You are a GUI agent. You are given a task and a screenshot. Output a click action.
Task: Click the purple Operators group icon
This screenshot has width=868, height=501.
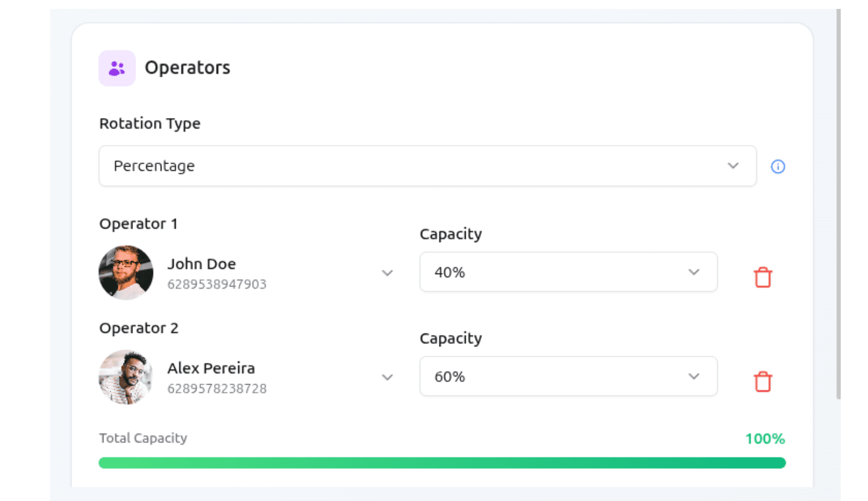coord(117,68)
